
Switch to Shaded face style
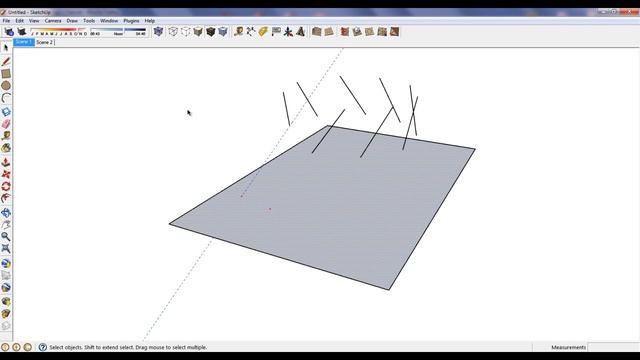click(x=198, y=31)
